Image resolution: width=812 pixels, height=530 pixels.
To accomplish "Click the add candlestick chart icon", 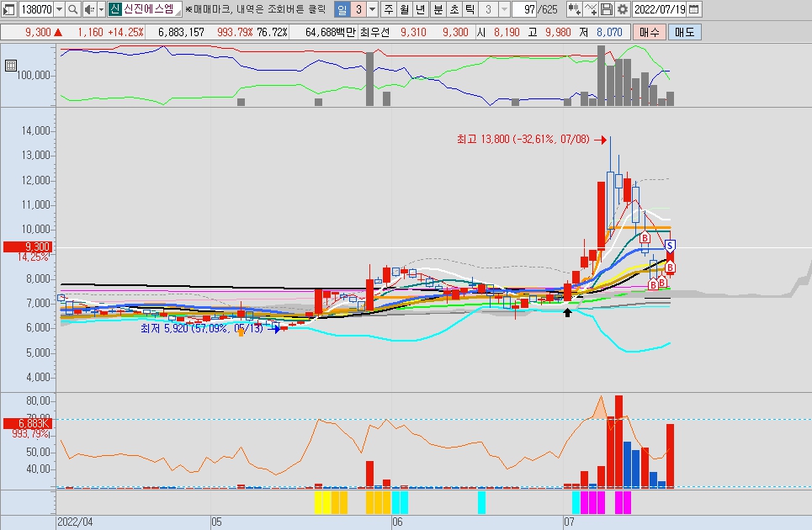I will click(x=574, y=9).
